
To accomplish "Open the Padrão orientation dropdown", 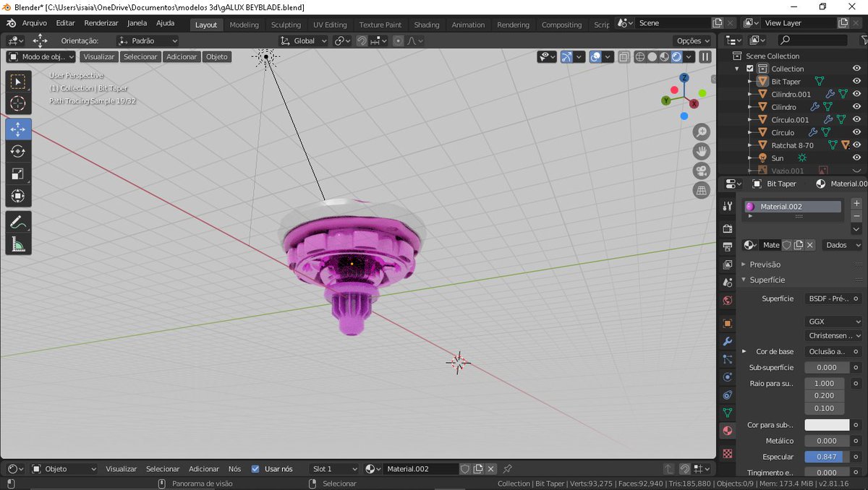I will tap(148, 41).
